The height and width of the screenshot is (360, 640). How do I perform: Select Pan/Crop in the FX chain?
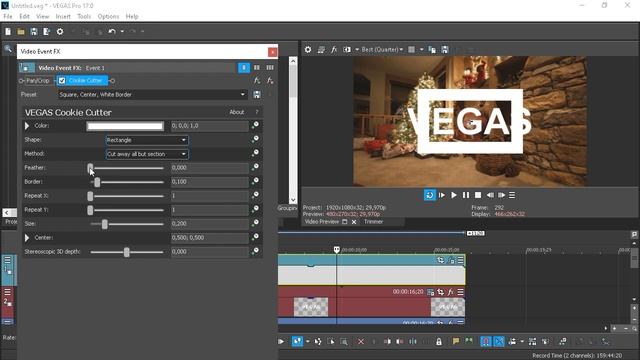click(38, 80)
